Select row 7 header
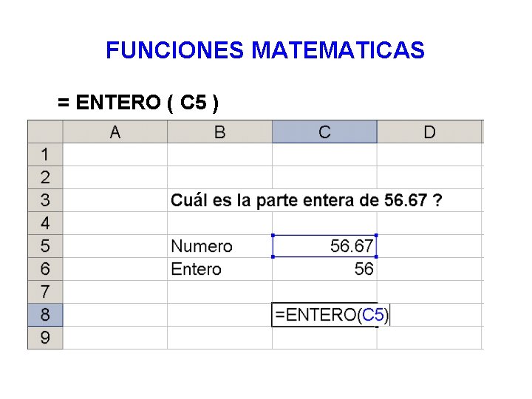This screenshot has height=399, width=532. click(45, 292)
